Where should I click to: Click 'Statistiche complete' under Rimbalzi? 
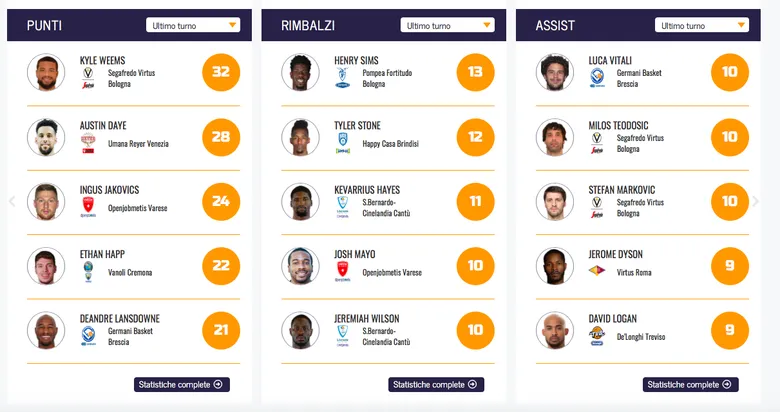point(438,384)
